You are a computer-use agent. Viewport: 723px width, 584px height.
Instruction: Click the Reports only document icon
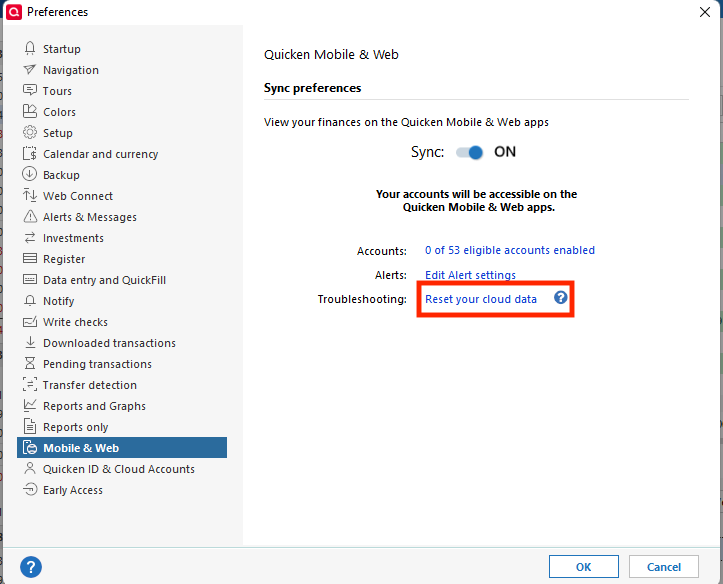(30, 426)
